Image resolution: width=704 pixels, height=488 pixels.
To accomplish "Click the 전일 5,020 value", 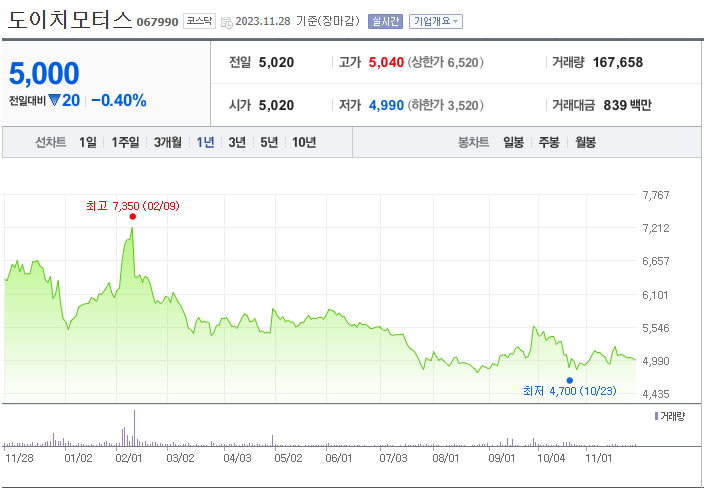I will click(276, 62).
